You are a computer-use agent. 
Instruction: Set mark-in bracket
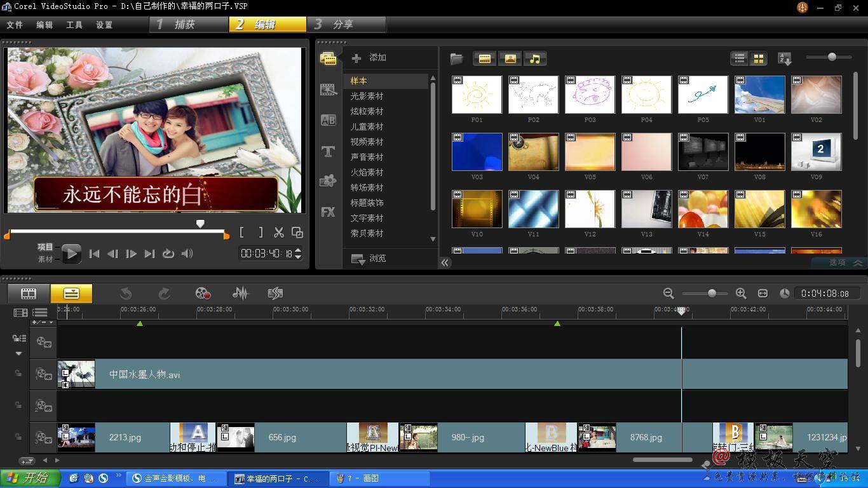tap(242, 233)
